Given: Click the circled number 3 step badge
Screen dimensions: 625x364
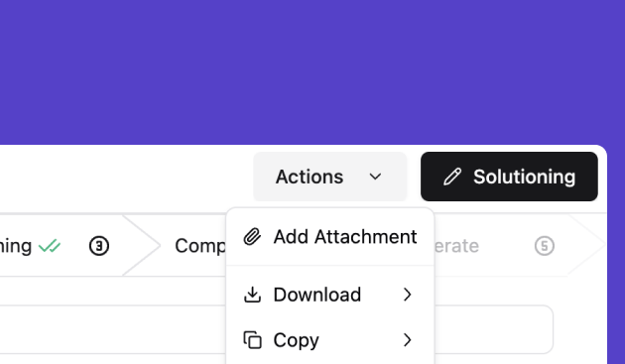Looking at the screenshot, I should tap(99, 246).
